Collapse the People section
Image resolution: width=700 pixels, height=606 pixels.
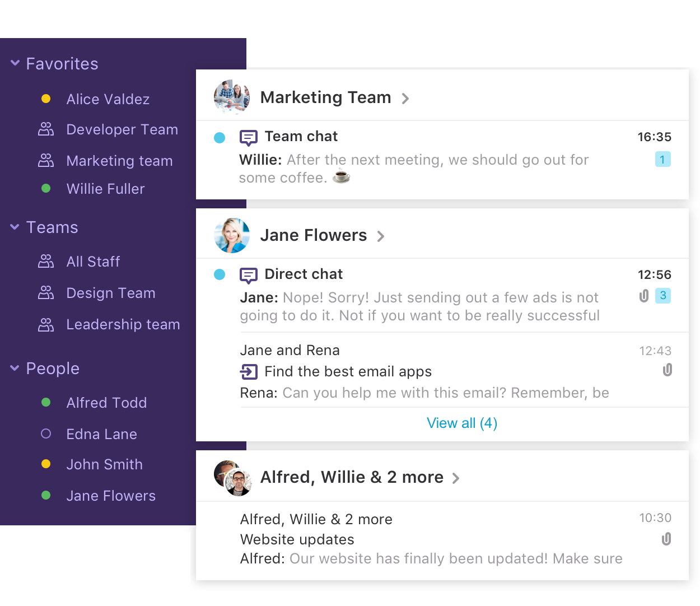coord(15,369)
